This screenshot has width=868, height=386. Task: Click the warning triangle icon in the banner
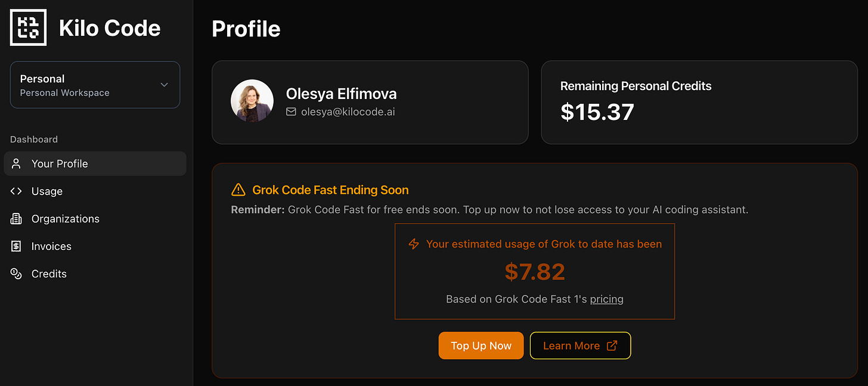pos(238,190)
